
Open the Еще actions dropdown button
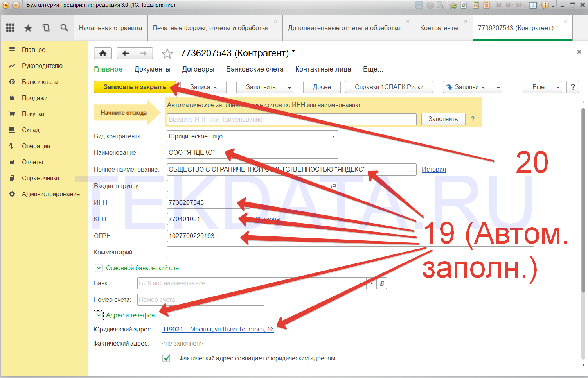(542, 87)
